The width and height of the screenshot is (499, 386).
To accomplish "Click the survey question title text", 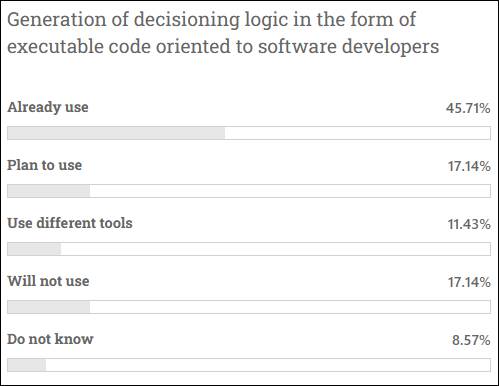I will [x=223, y=33].
